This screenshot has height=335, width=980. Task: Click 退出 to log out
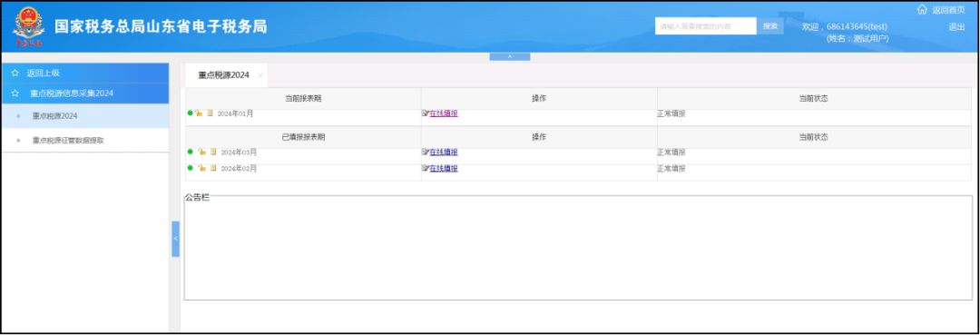click(956, 27)
